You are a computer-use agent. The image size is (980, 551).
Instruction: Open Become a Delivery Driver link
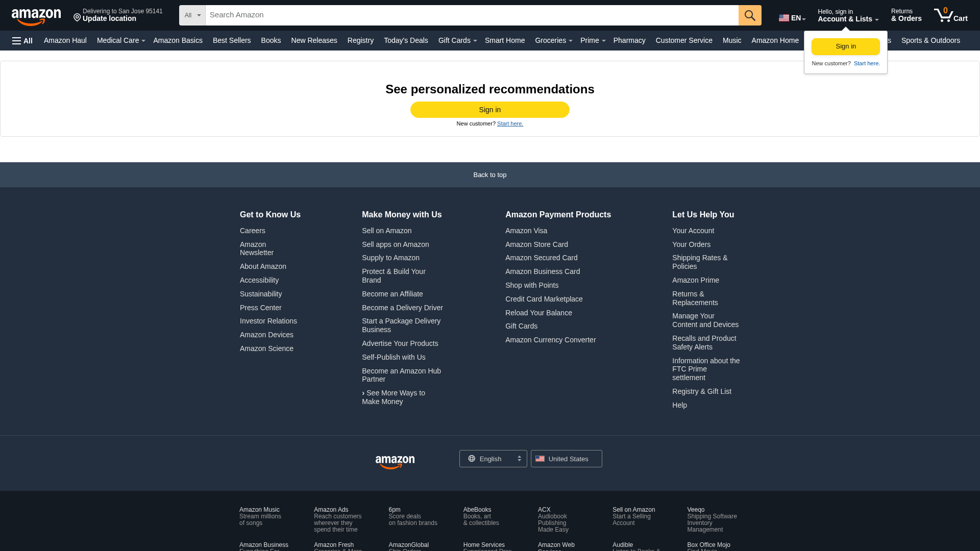tap(402, 308)
